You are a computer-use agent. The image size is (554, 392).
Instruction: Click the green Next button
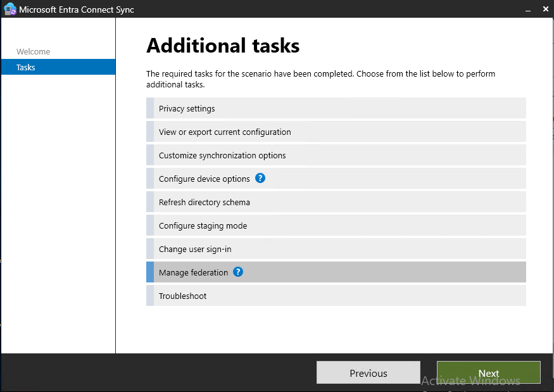click(488, 373)
